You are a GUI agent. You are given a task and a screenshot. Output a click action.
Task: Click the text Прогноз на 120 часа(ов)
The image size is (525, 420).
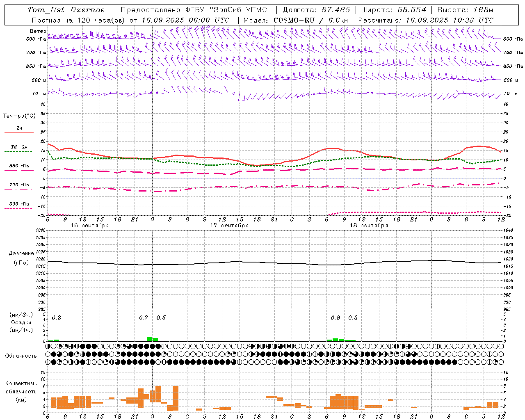tap(79, 20)
